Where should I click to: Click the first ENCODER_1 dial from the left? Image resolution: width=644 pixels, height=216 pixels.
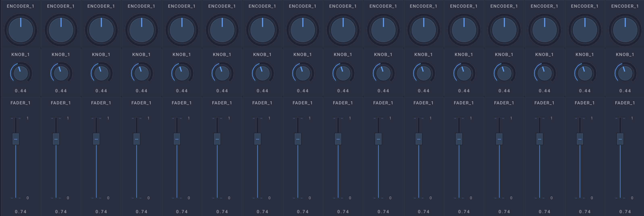[21, 30]
